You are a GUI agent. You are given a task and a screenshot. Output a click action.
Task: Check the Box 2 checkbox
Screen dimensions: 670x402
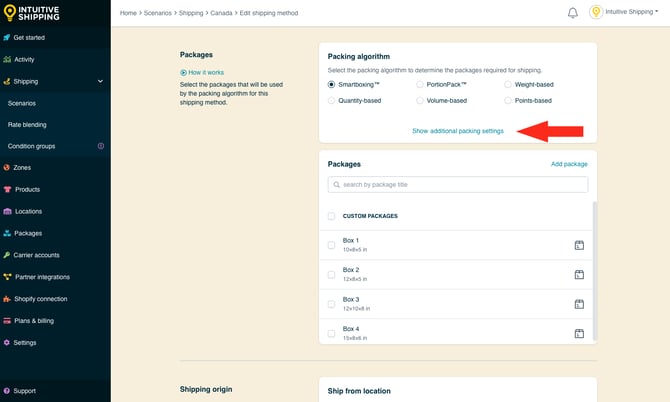point(331,275)
